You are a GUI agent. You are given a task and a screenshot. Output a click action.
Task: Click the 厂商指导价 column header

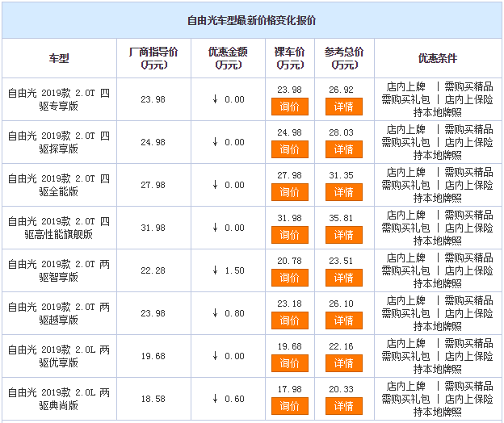tap(153, 58)
